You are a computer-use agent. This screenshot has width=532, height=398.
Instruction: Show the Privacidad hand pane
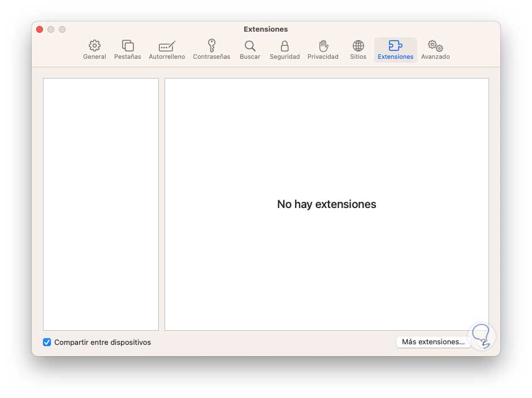coord(323,50)
